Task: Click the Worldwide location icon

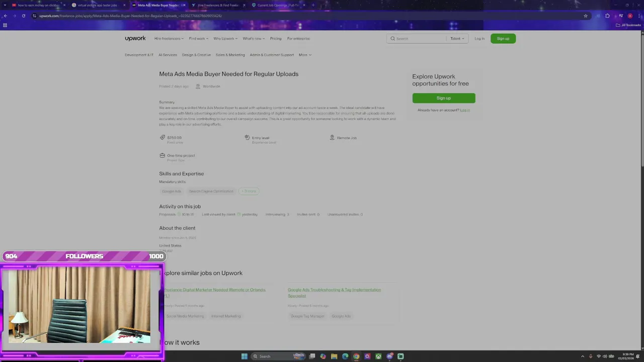Action: pyautogui.click(x=198, y=86)
